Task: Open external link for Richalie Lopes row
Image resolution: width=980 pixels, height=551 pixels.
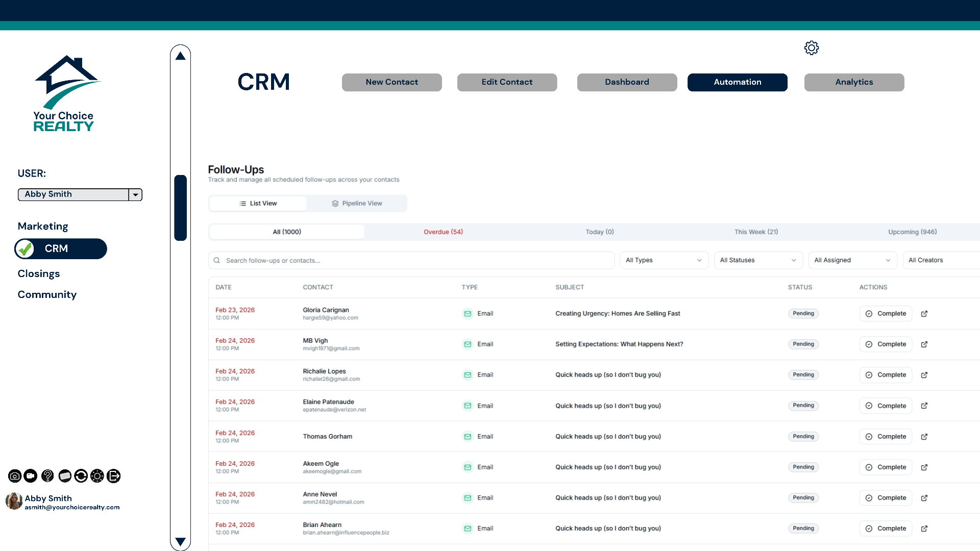Action: [924, 375]
